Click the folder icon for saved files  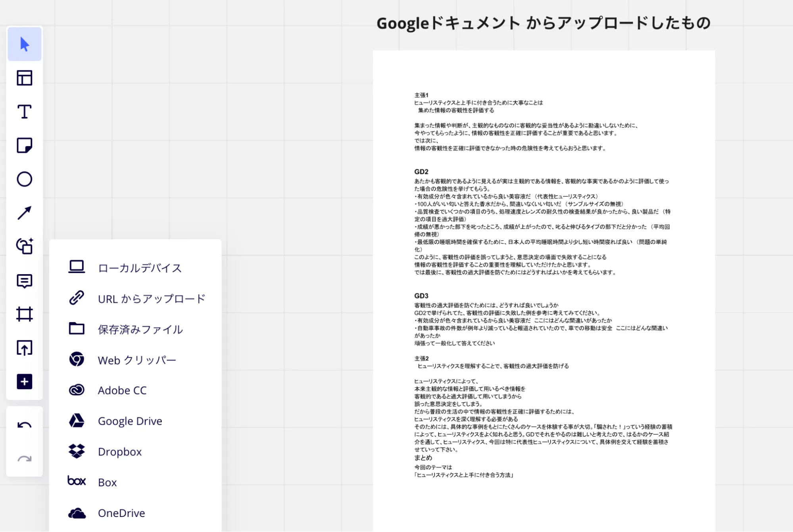77,328
